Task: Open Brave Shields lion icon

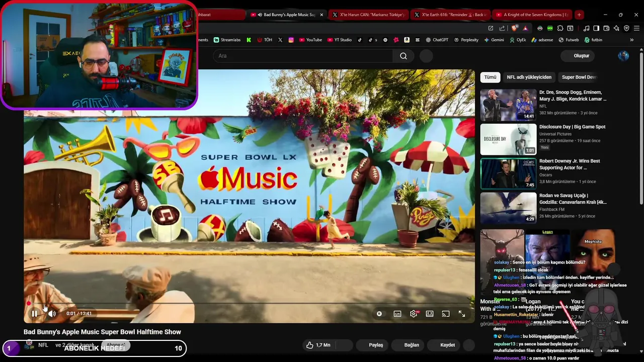Action: pyautogui.click(x=514, y=28)
